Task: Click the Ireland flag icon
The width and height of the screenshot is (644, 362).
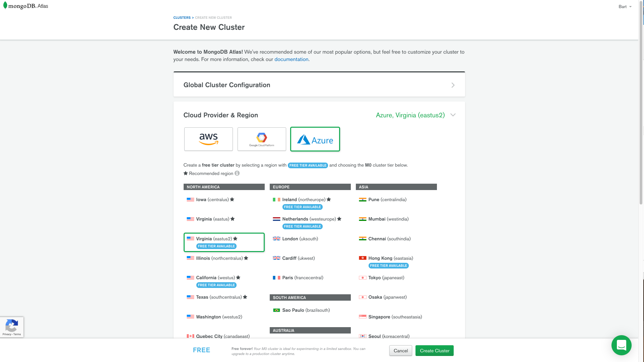Action: pyautogui.click(x=276, y=200)
